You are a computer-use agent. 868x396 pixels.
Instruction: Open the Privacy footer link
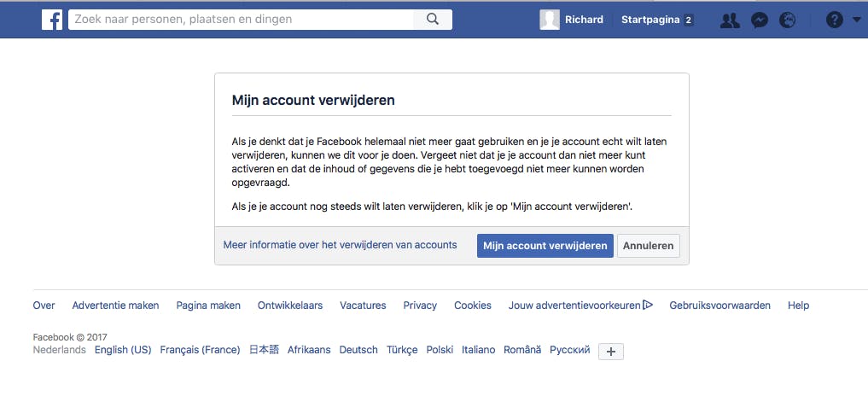420,306
